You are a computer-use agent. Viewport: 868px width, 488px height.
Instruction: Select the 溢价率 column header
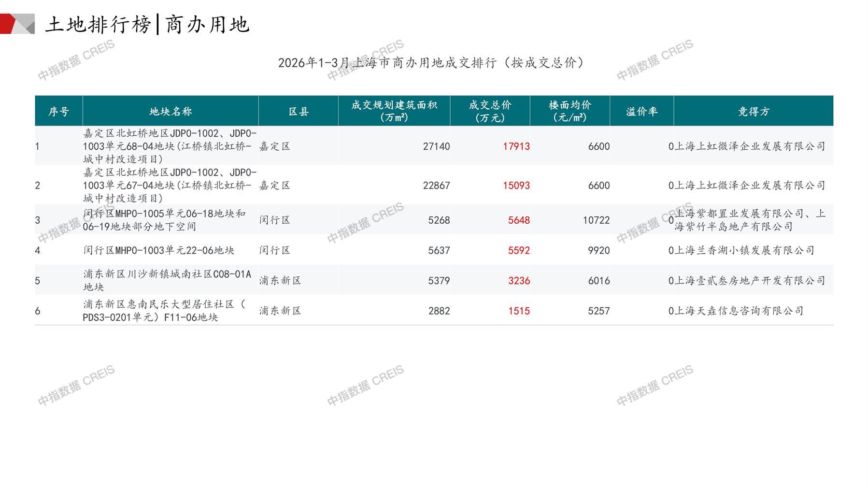[x=641, y=112]
